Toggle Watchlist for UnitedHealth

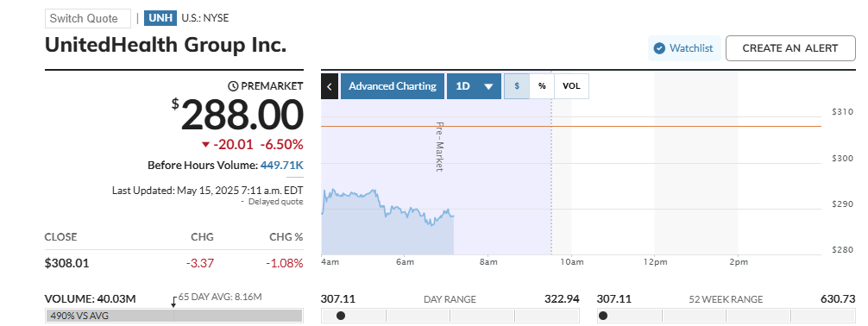click(x=684, y=48)
